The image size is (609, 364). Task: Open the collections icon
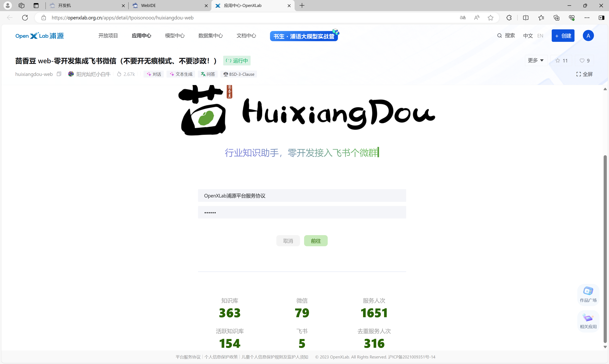[x=556, y=18]
